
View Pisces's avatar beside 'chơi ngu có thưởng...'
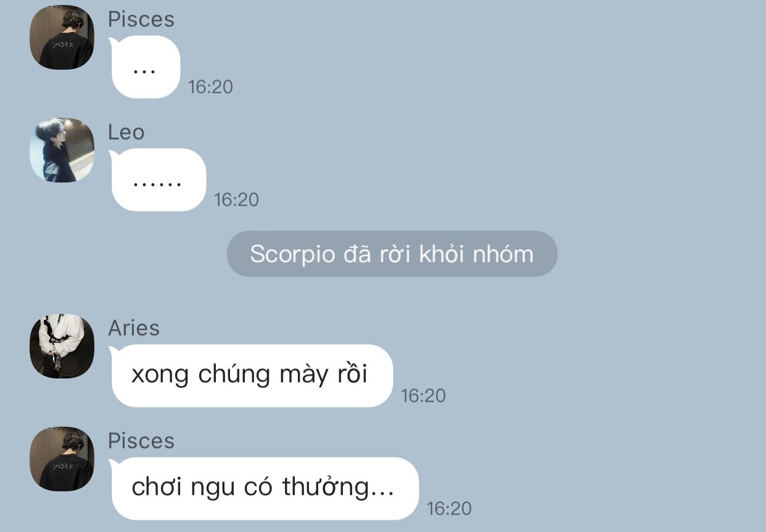click(x=62, y=459)
